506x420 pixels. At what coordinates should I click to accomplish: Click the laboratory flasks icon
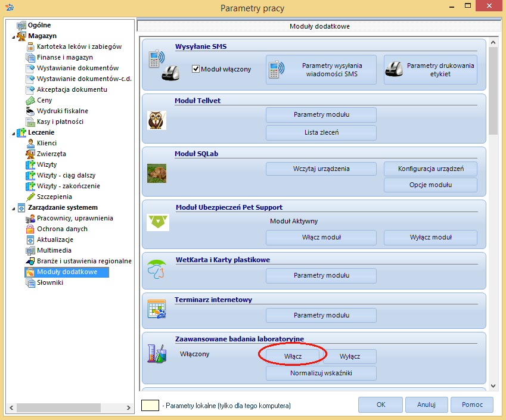[157, 353]
